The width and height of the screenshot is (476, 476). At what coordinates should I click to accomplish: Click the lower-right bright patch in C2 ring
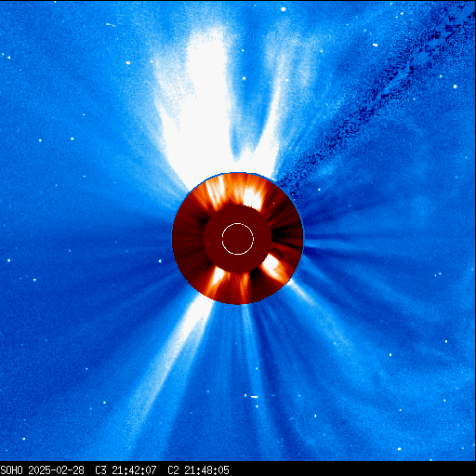coord(272,266)
